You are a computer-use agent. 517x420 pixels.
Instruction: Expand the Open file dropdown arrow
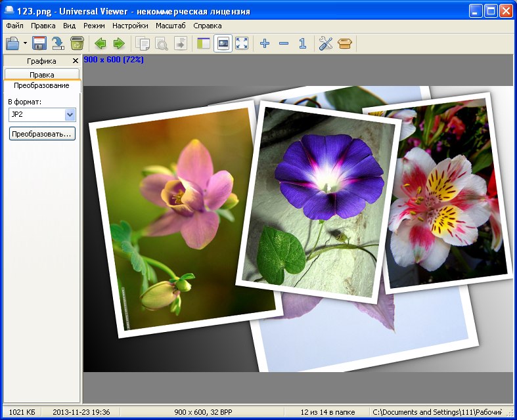(x=25, y=43)
